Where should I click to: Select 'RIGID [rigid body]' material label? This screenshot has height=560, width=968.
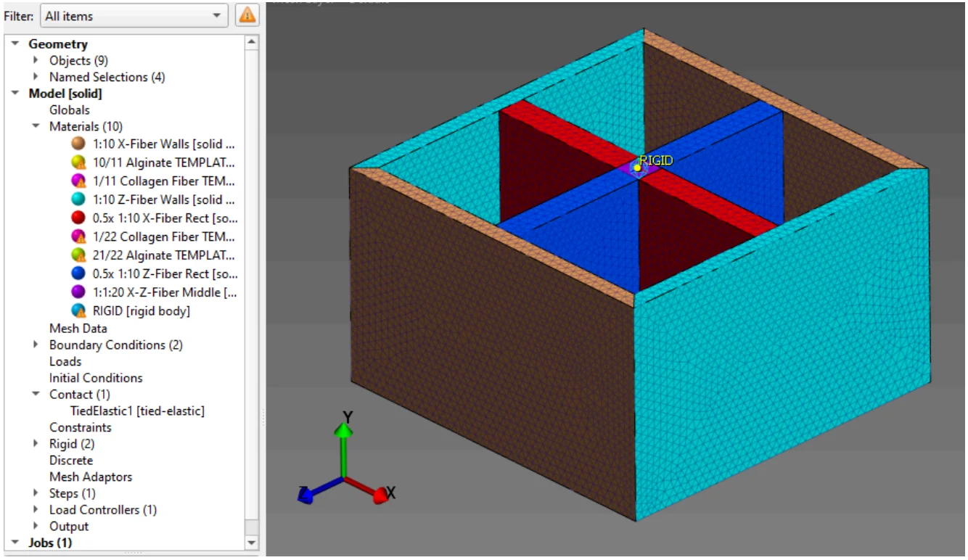(141, 311)
